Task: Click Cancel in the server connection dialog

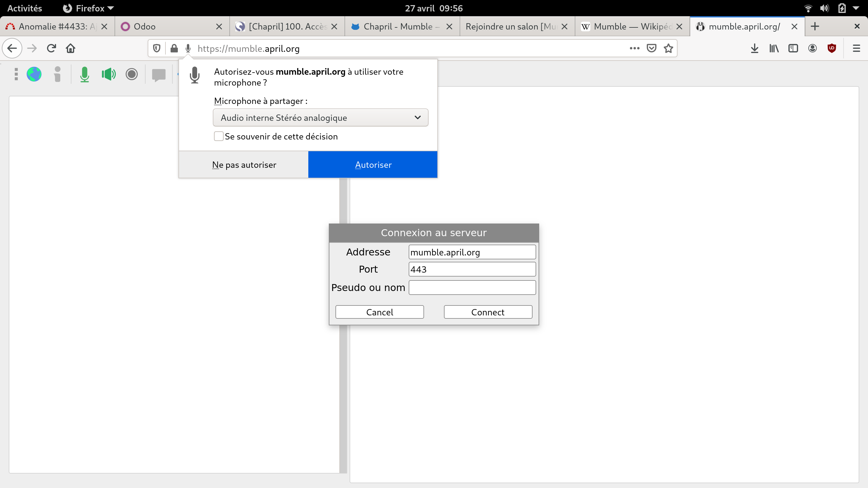Action: (x=379, y=312)
